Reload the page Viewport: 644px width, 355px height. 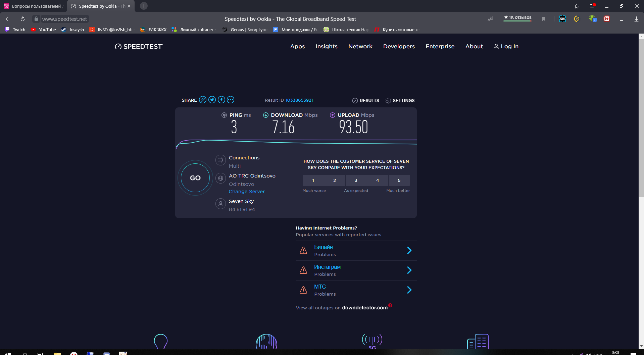(x=22, y=19)
